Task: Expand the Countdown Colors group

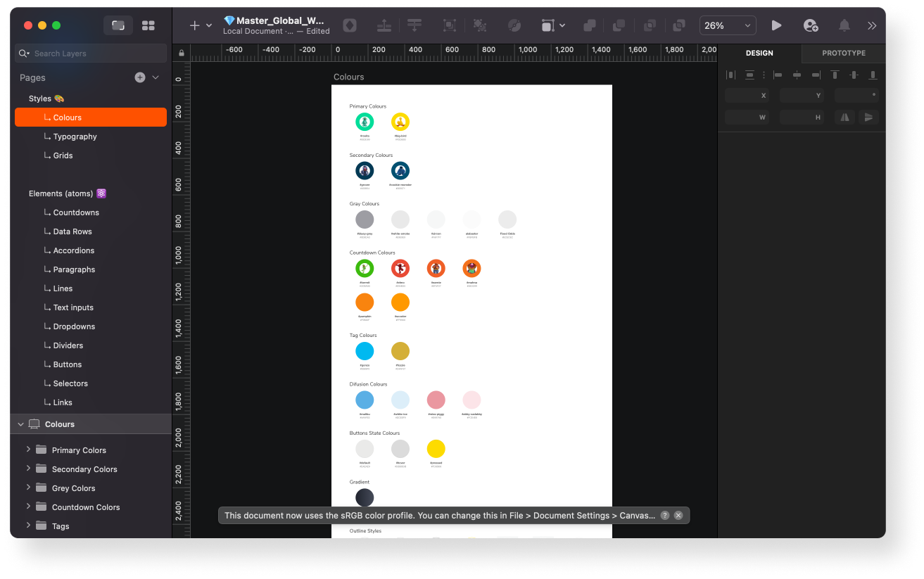Action: 28,506
